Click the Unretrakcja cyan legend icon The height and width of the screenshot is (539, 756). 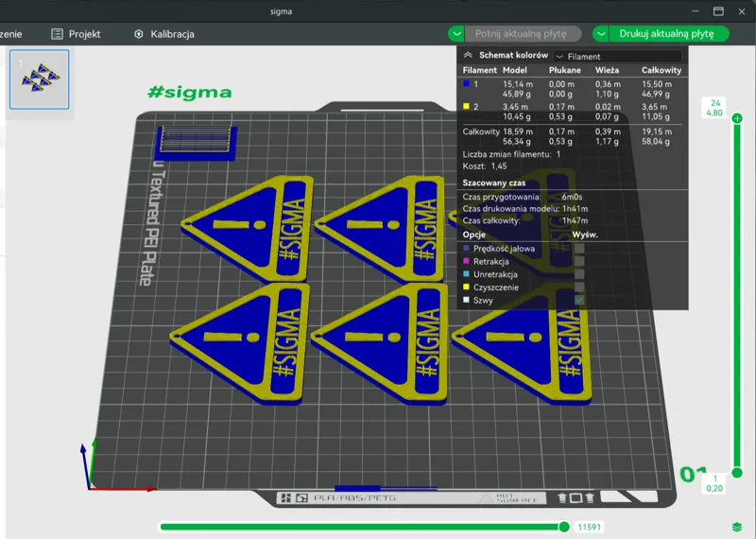tap(466, 274)
